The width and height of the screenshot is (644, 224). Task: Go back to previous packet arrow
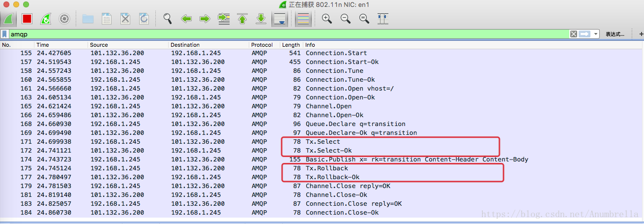click(x=186, y=19)
